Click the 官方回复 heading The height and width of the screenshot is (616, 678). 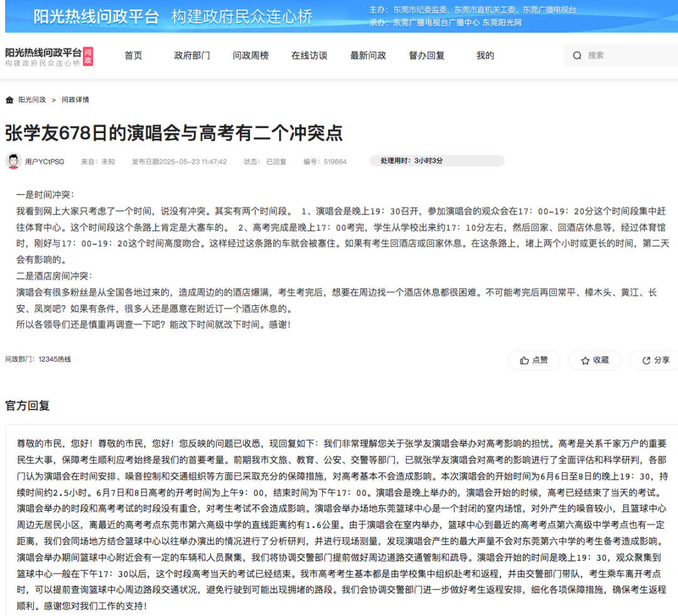(x=28, y=406)
